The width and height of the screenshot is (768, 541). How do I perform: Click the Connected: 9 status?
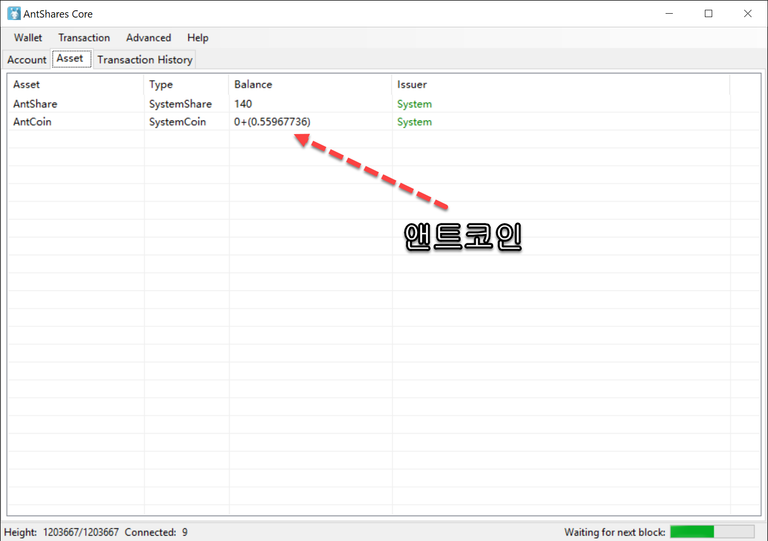click(156, 532)
